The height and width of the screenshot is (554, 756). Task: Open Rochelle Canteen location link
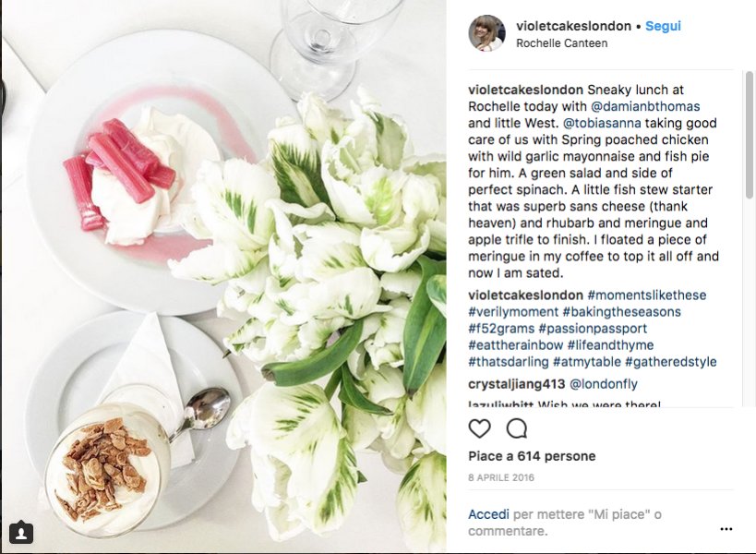562,43
